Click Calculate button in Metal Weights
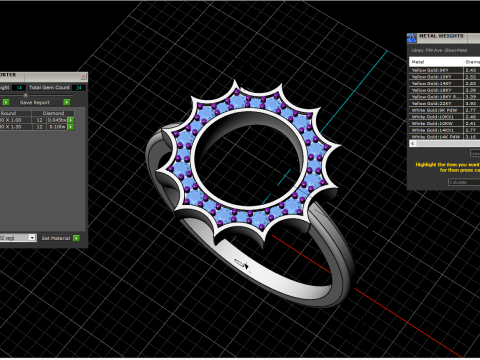 [x=464, y=182]
